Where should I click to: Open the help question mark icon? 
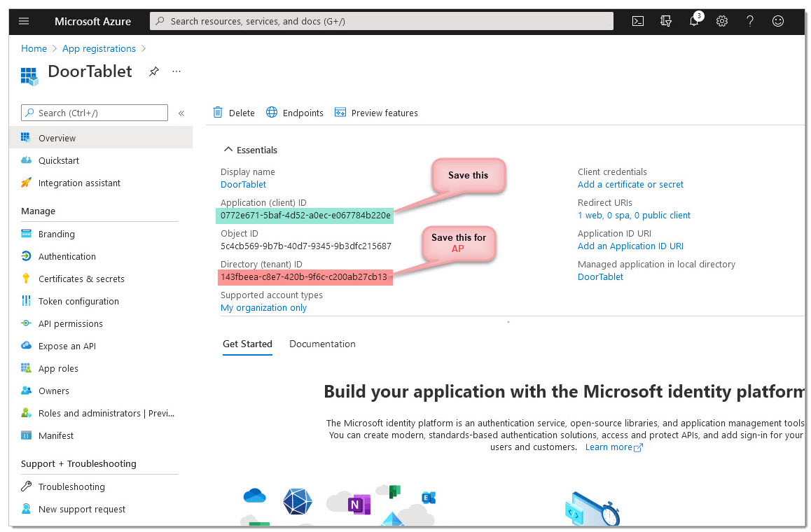(749, 21)
